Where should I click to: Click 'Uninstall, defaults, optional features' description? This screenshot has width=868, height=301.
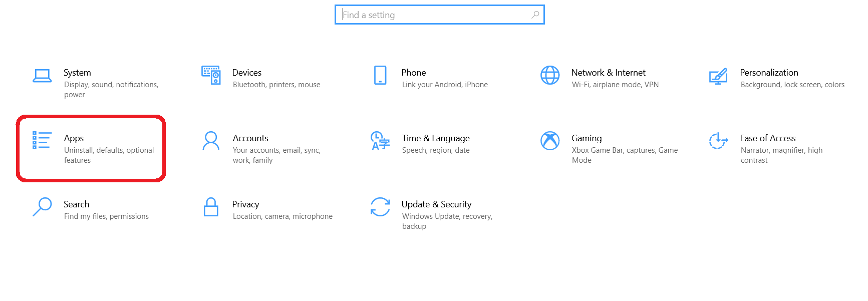[109, 155]
